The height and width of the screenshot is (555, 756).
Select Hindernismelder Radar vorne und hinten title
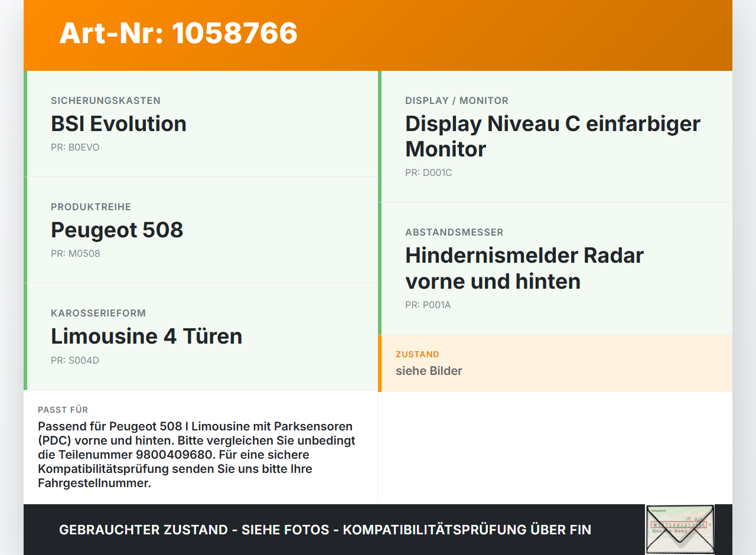524,268
